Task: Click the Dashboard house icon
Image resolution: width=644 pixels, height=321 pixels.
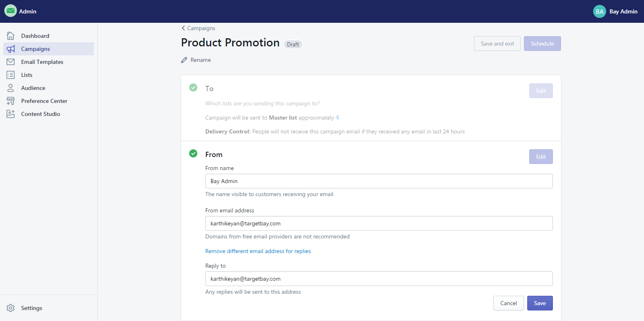Action: click(x=11, y=36)
